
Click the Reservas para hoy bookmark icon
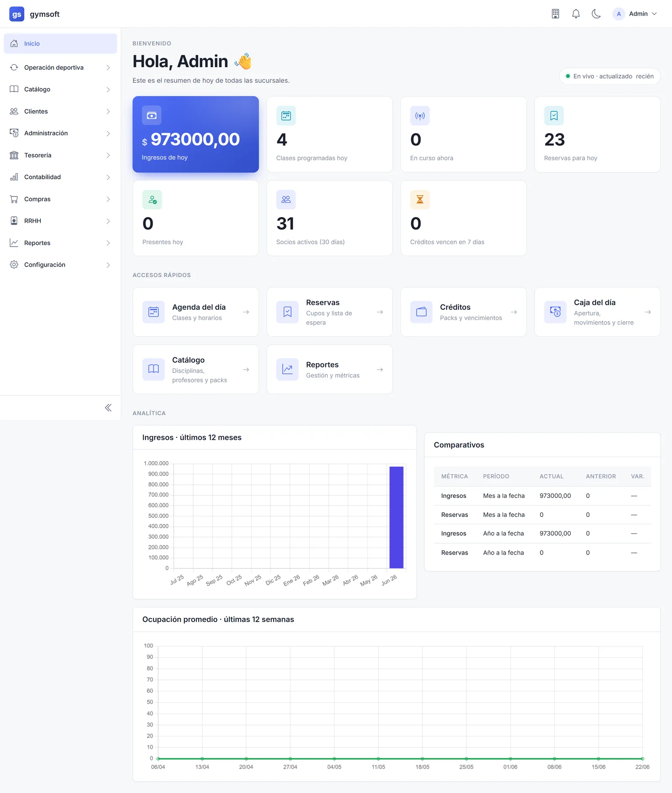[554, 115]
